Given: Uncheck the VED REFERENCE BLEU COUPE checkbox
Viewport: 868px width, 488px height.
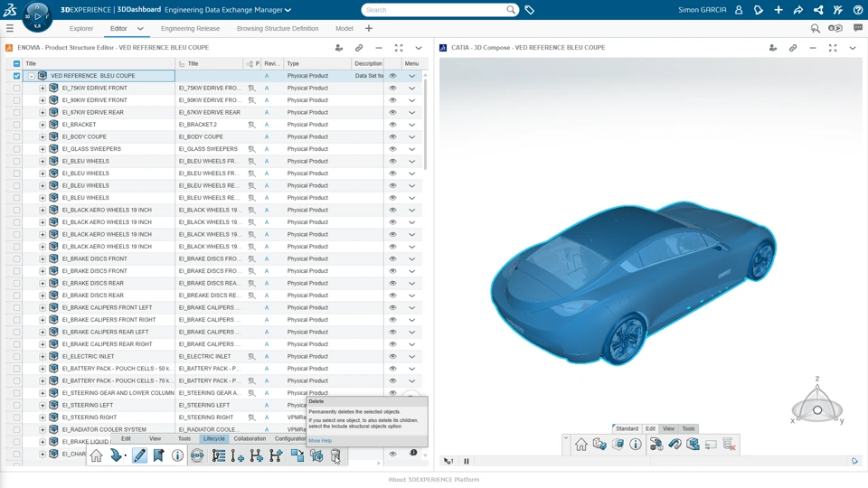Looking at the screenshot, I should coord(16,76).
